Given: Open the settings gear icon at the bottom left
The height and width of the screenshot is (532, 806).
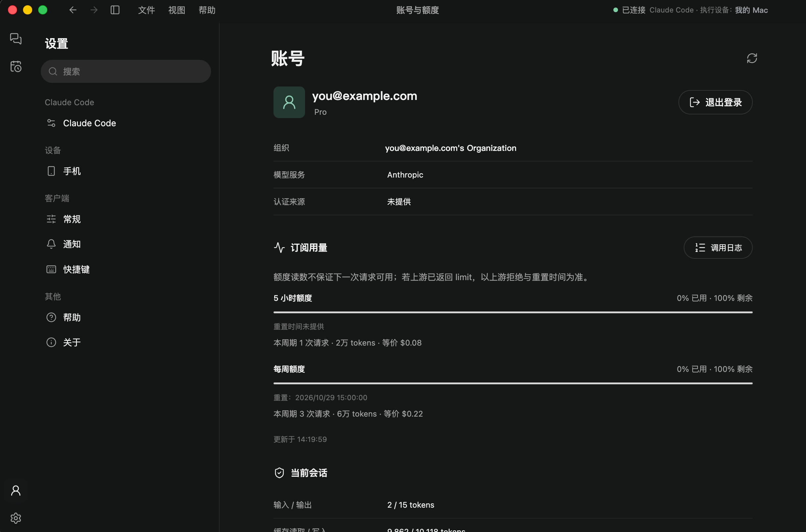Looking at the screenshot, I should tap(15, 518).
